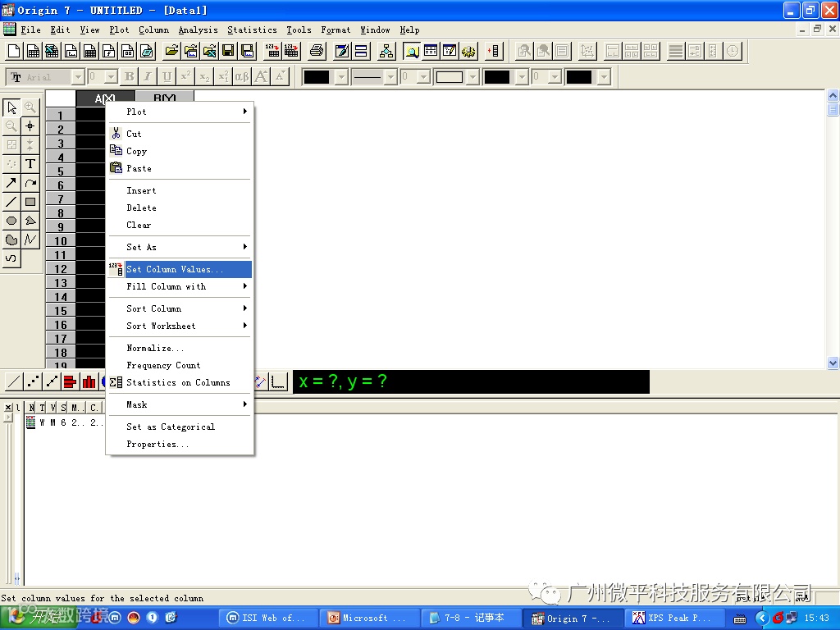Select Normalize... in the context menu
The width and height of the screenshot is (840, 630).
click(x=180, y=348)
